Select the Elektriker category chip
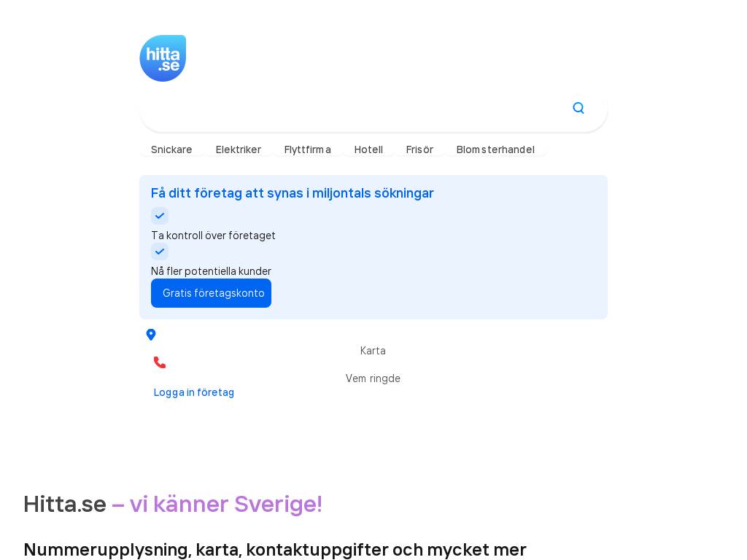Screen dimensions: 747x560 pos(239,149)
